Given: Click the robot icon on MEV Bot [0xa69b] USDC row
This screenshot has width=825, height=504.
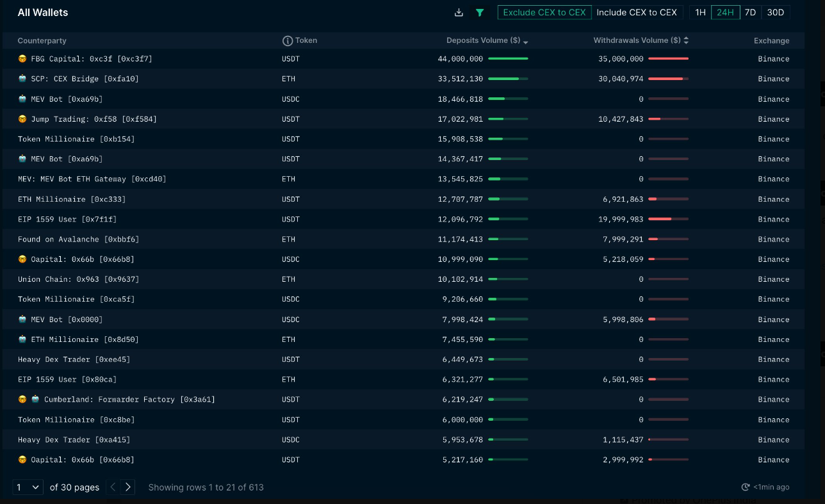Looking at the screenshot, I should tap(22, 99).
